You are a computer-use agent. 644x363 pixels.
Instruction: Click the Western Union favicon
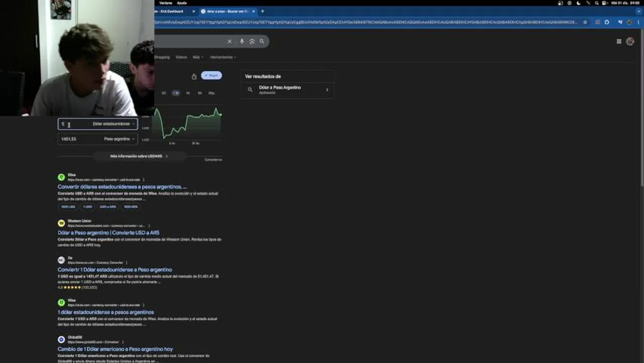point(61,223)
